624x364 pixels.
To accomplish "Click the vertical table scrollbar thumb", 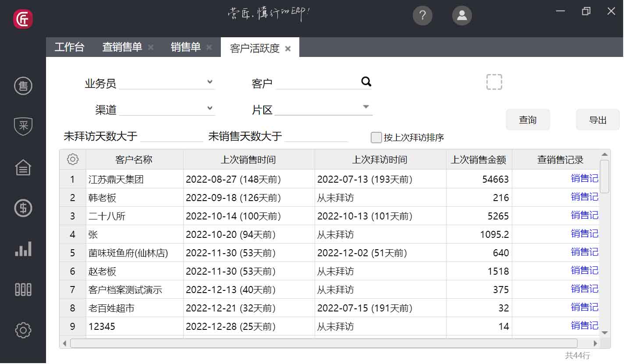I will click(605, 177).
